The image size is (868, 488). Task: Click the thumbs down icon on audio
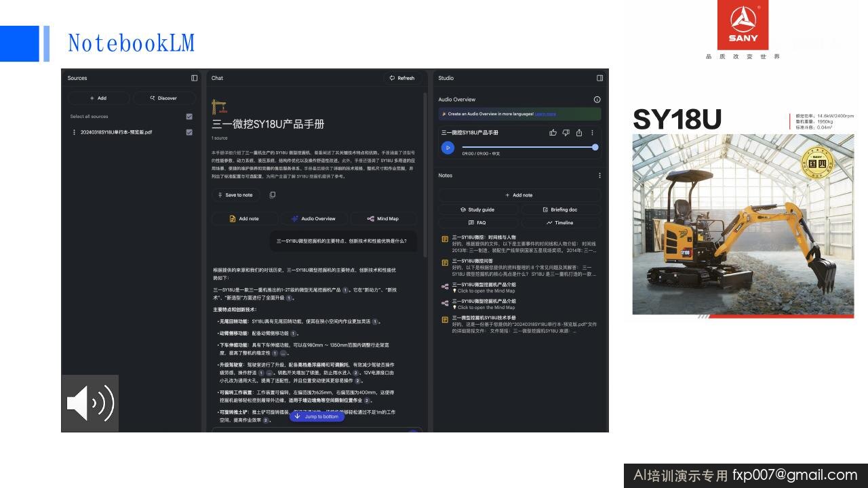coord(566,133)
